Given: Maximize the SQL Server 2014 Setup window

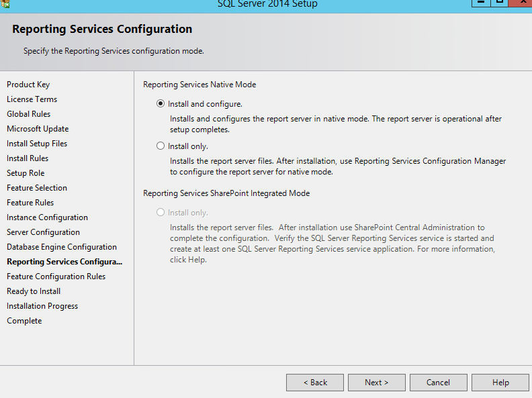Looking at the screenshot, I should (499, 3).
